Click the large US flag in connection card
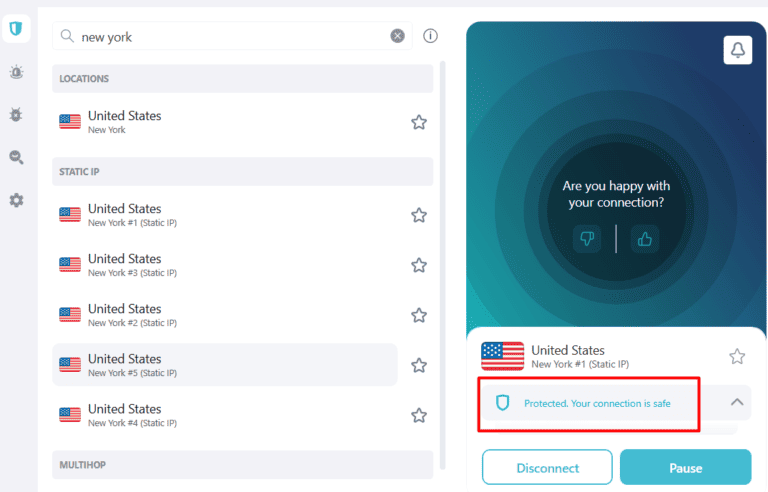This screenshot has width=768, height=492. (x=503, y=356)
